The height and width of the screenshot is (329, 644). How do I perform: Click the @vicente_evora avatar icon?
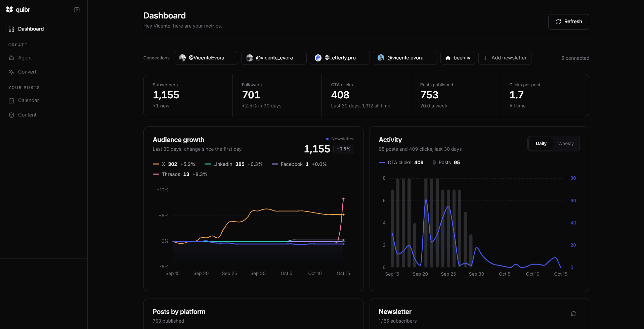coord(250,58)
